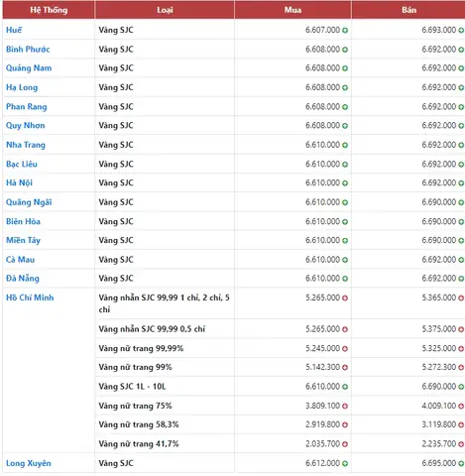
Task: Open the Hà Nội system link
Action: [x=19, y=182]
